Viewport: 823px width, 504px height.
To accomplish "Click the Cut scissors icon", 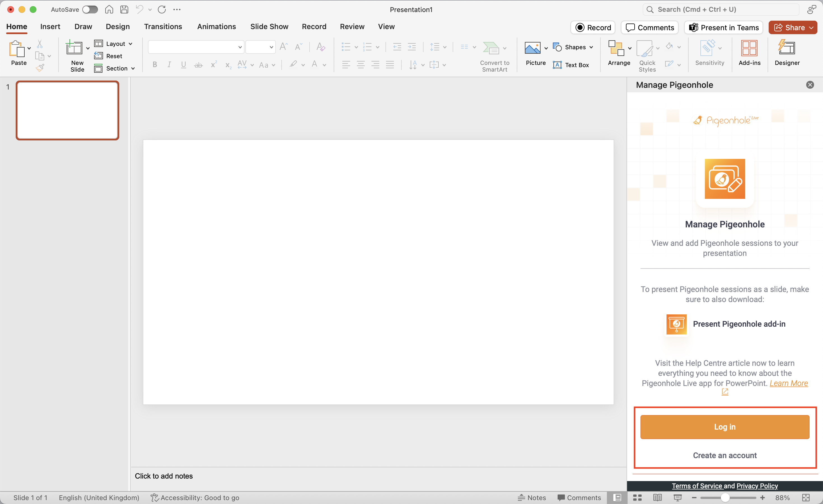I will coord(40,44).
